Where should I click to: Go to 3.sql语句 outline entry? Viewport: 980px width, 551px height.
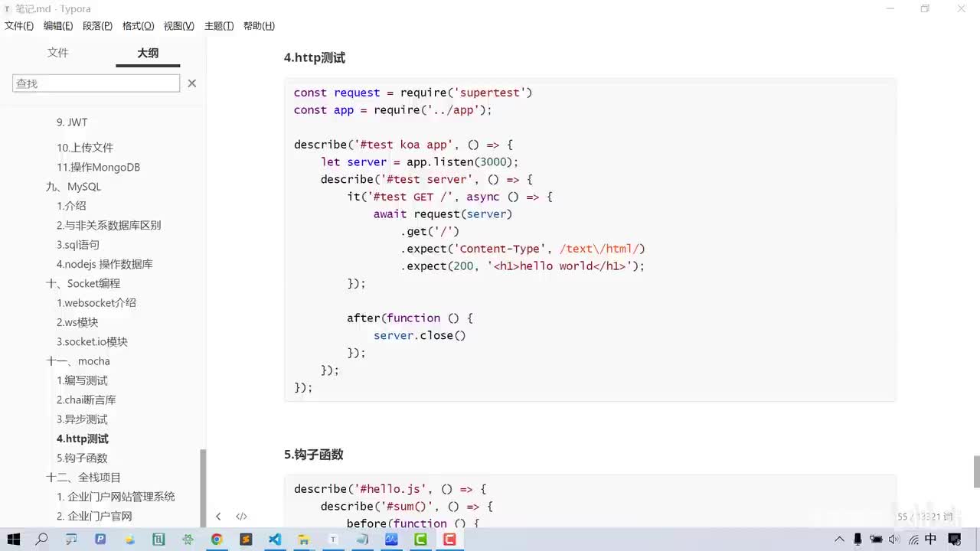[x=78, y=245]
